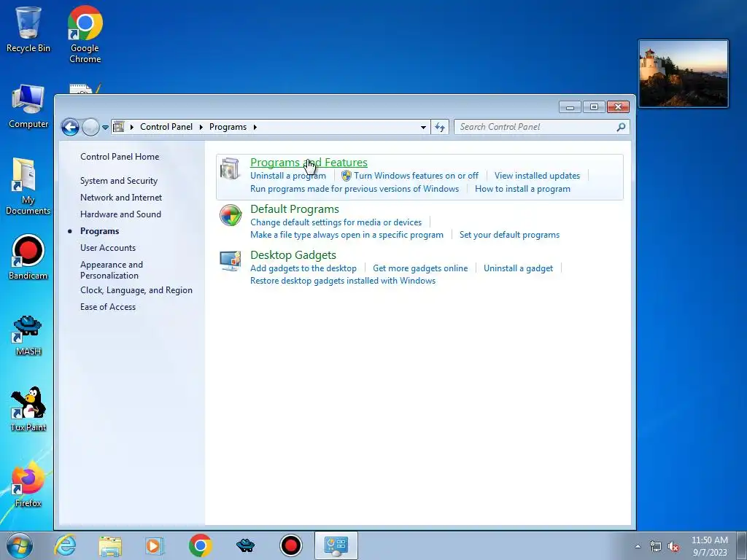This screenshot has width=747, height=560.
Task: Click Turn Windows features on or off
Action: point(416,176)
